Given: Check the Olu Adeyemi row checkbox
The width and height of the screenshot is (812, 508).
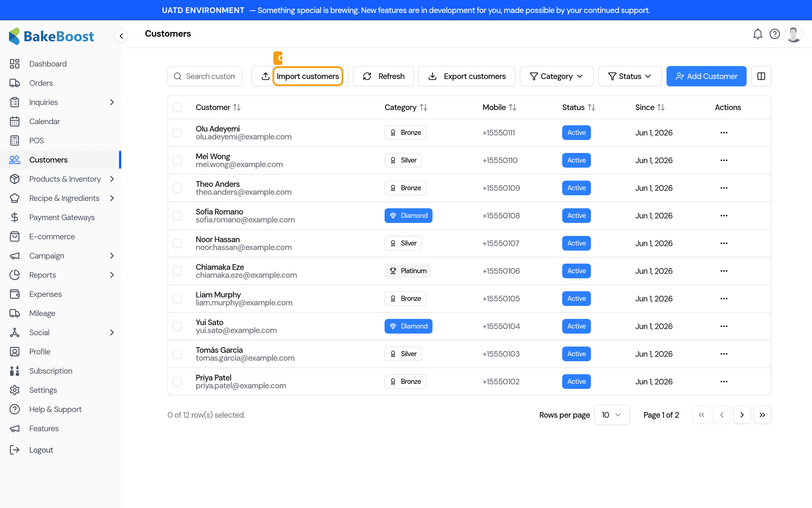Looking at the screenshot, I should click(177, 133).
